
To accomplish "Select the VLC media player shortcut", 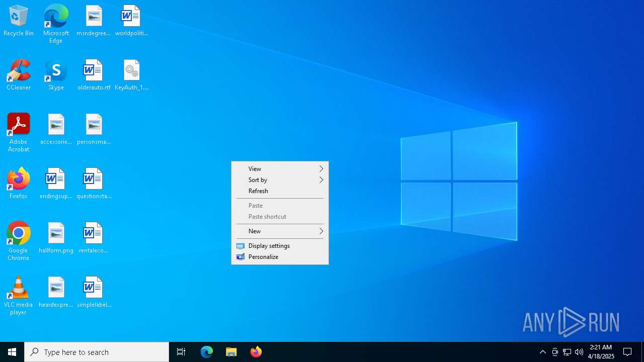I will coord(19,296).
